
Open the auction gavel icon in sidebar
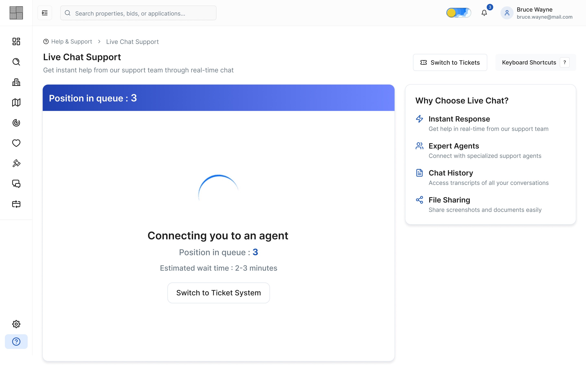coord(16,163)
